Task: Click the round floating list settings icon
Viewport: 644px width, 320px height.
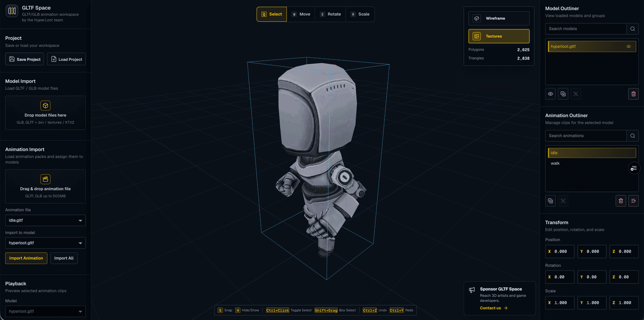Action: [634, 168]
